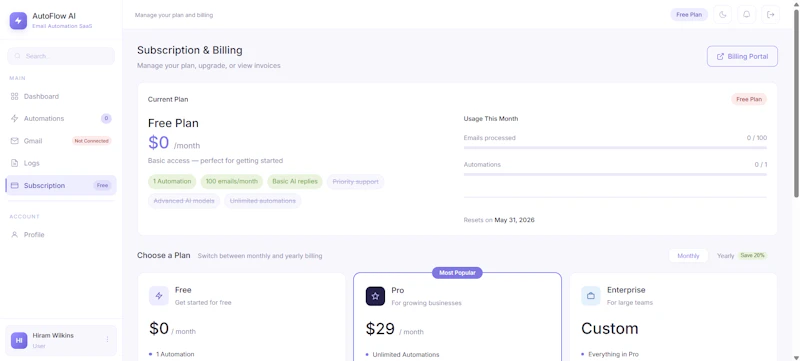Click the Automations bolt icon

click(14, 118)
